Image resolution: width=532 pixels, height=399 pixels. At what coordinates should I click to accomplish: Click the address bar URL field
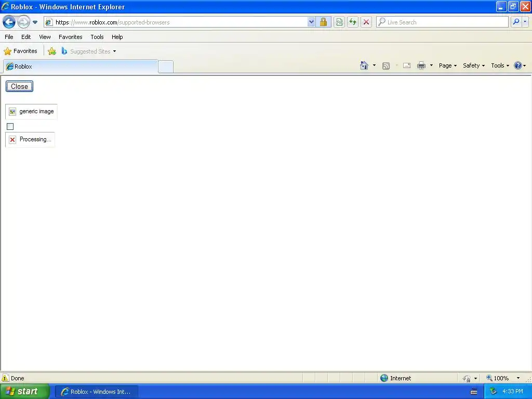(176, 22)
